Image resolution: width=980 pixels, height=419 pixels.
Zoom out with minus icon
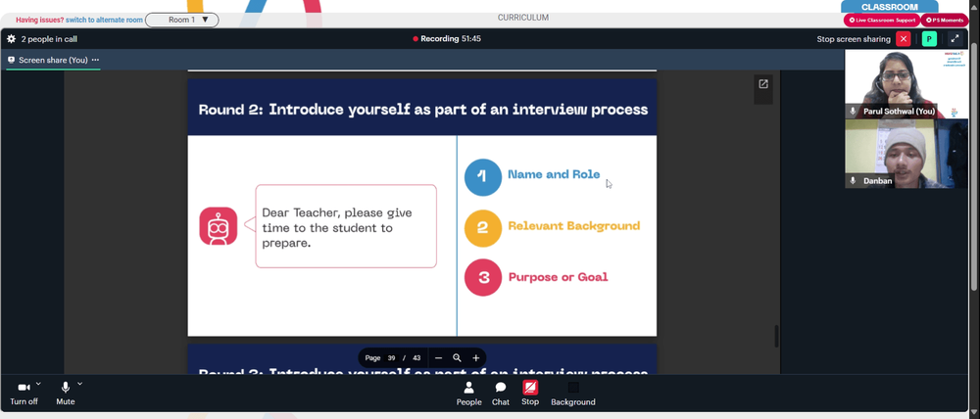(438, 357)
